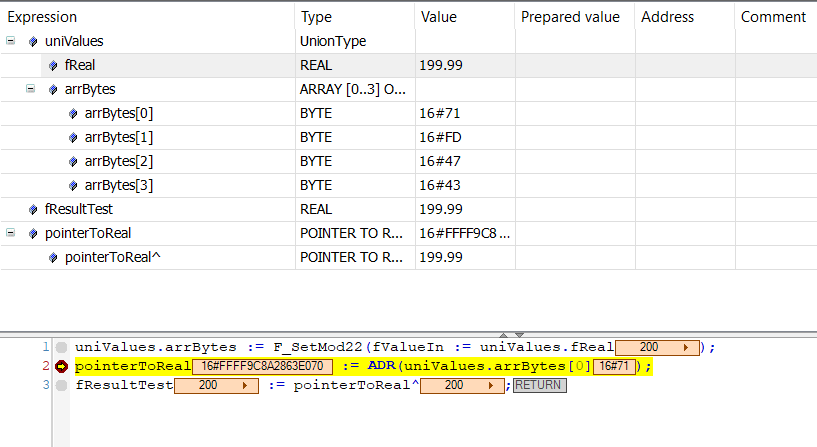
Task: Click the up arrow on pane splitter
Action: point(503,335)
